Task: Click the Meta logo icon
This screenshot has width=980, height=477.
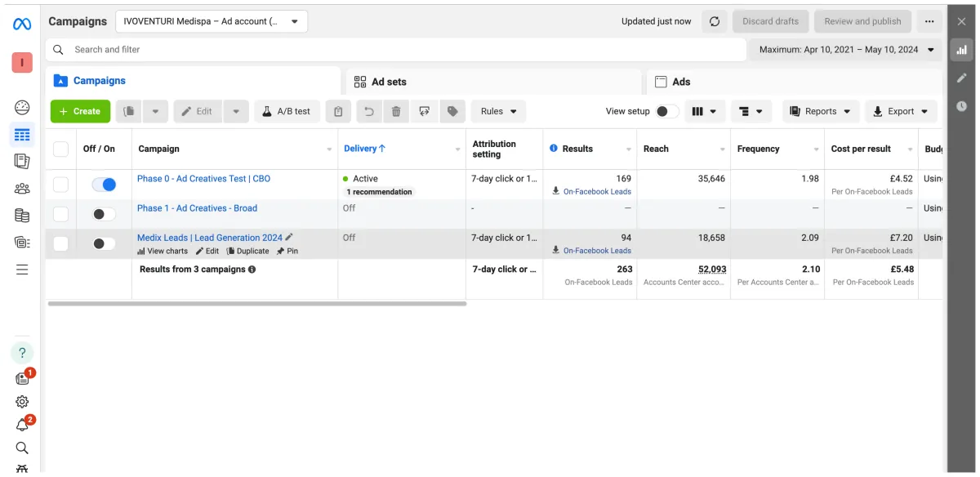Action: pos(22,24)
